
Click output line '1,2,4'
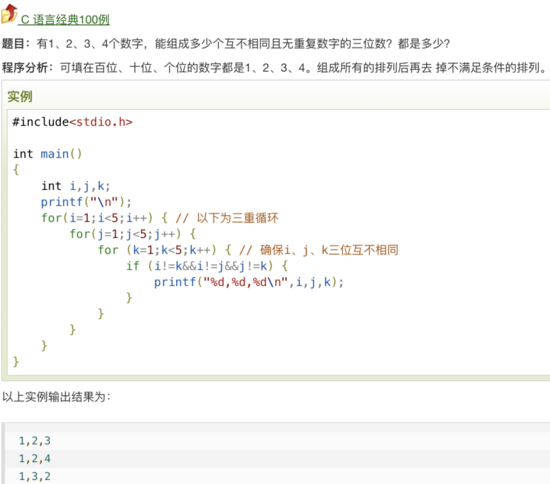pyautogui.click(x=35, y=458)
